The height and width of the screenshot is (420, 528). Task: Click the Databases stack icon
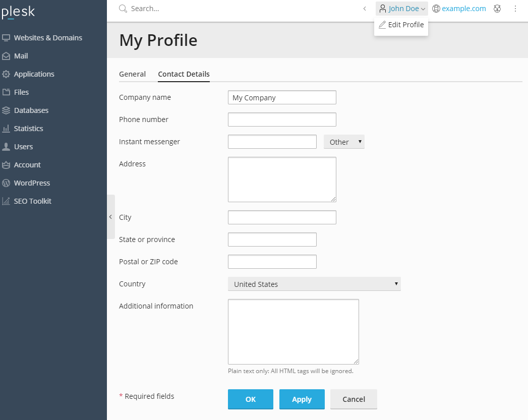6,110
